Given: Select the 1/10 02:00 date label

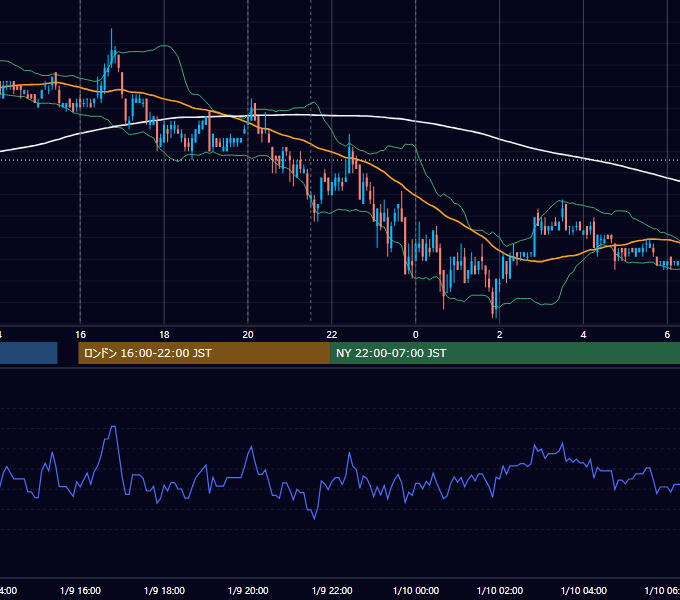Looking at the screenshot, I should [x=500, y=590].
